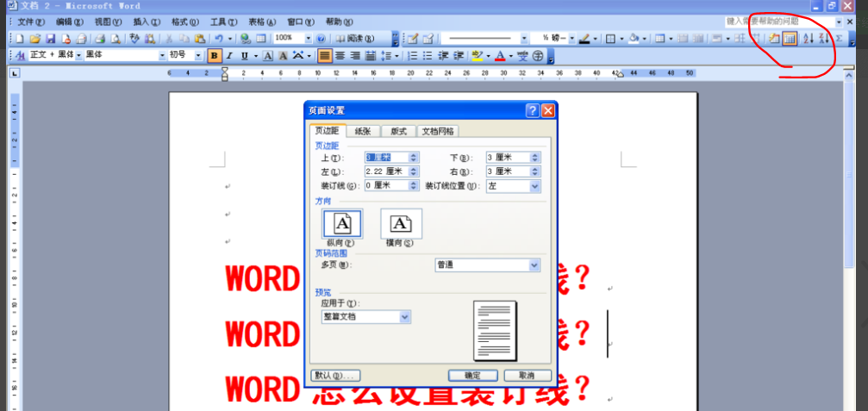Click the border color pen swatch

[584, 39]
